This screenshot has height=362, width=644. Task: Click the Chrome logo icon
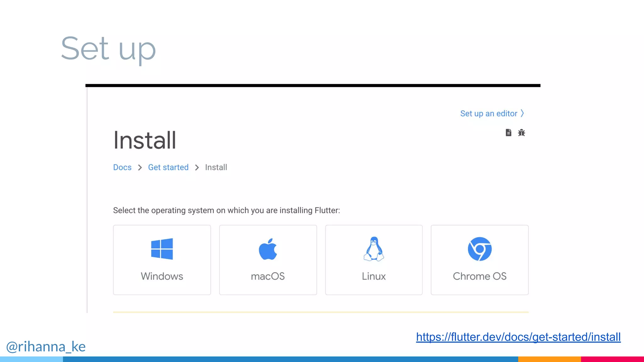[x=480, y=249]
